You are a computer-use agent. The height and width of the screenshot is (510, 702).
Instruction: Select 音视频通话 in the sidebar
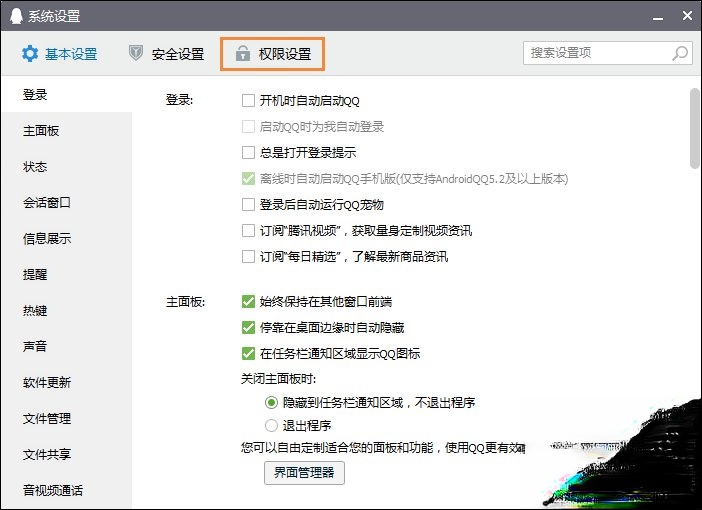point(67,490)
